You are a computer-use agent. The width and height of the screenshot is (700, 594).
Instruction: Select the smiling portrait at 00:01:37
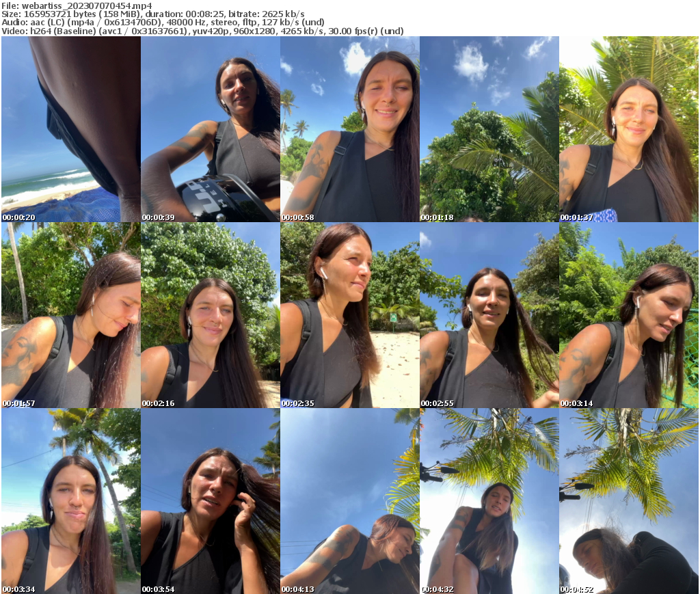click(x=630, y=130)
